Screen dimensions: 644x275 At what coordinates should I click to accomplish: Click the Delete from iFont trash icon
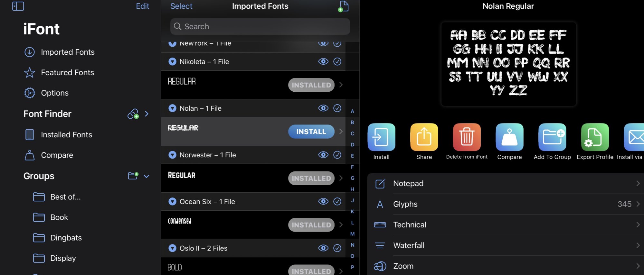(467, 137)
